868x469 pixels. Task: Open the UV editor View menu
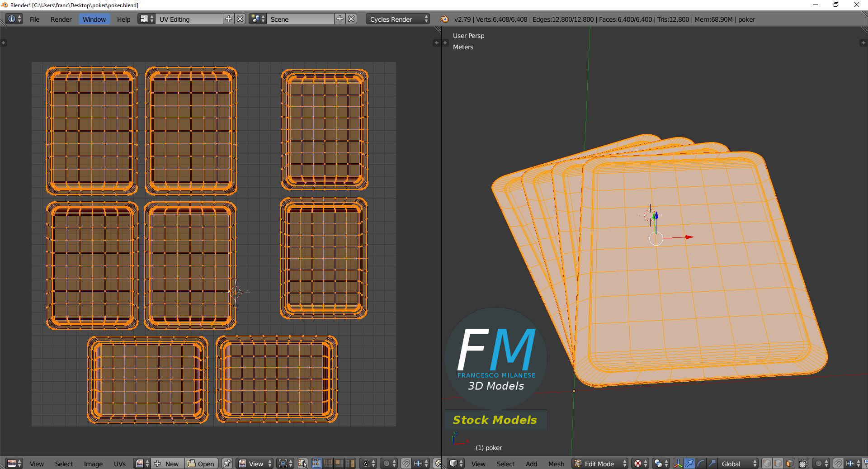tap(37, 464)
